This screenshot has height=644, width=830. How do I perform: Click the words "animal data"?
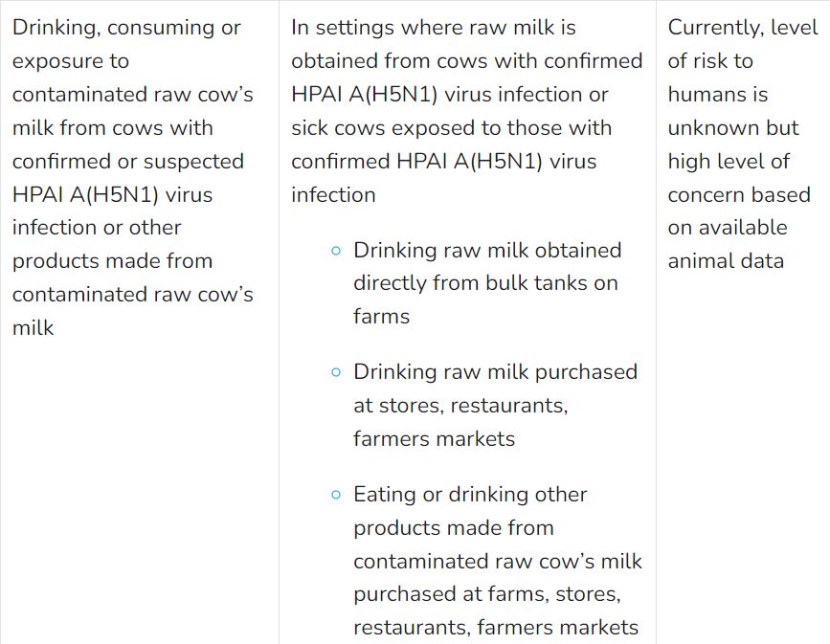click(x=726, y=261)
